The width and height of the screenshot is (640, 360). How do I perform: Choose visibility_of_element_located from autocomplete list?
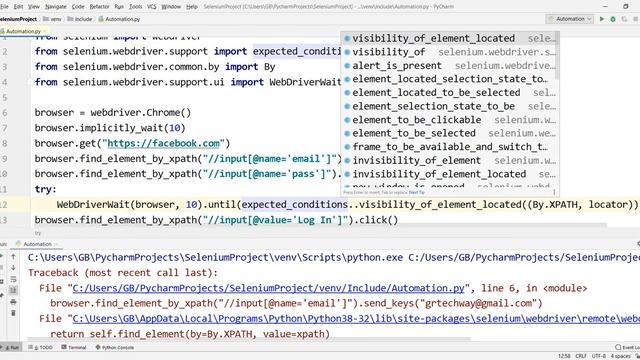click(450, 38)
